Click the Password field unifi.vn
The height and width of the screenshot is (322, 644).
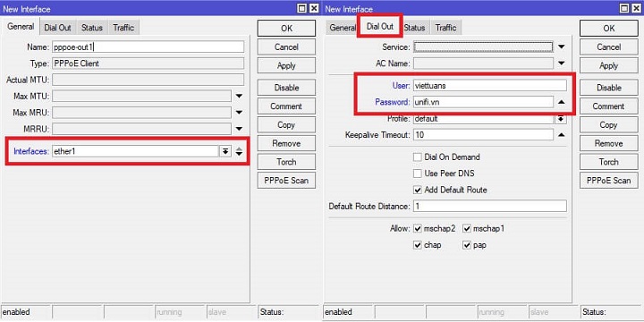483,102
